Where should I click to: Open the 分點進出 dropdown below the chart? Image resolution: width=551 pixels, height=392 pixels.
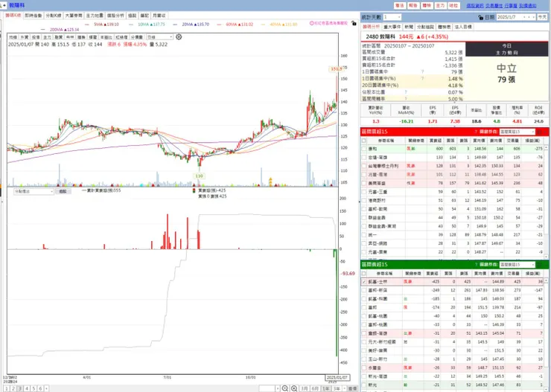(x=34, y=192)
